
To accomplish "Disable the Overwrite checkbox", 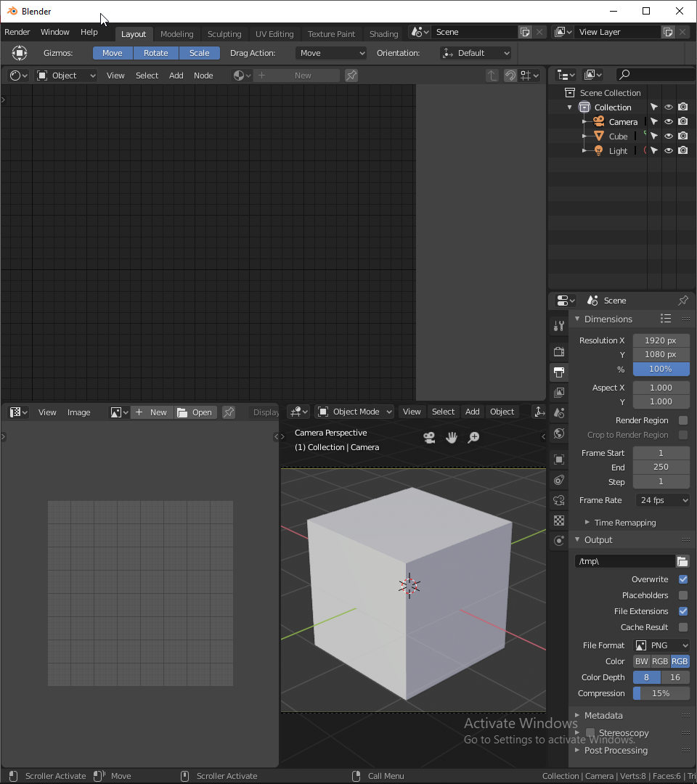I will pyautogui.click(x=683, y=579).
